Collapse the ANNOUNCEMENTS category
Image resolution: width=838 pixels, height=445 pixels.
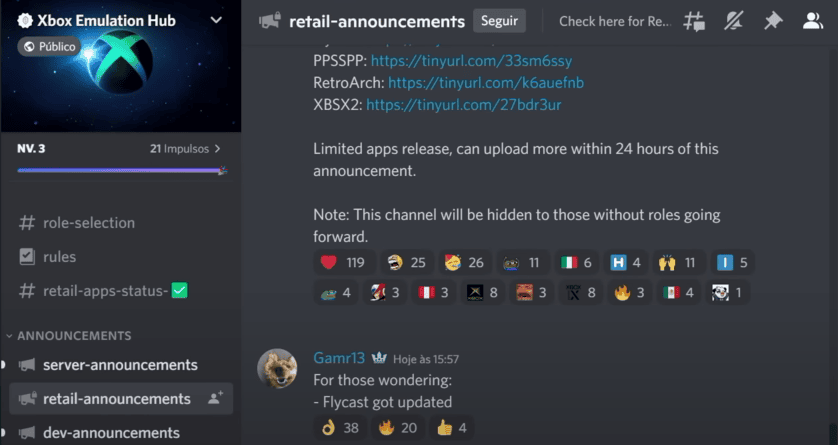pyautogui.click(x=74, y=335)
